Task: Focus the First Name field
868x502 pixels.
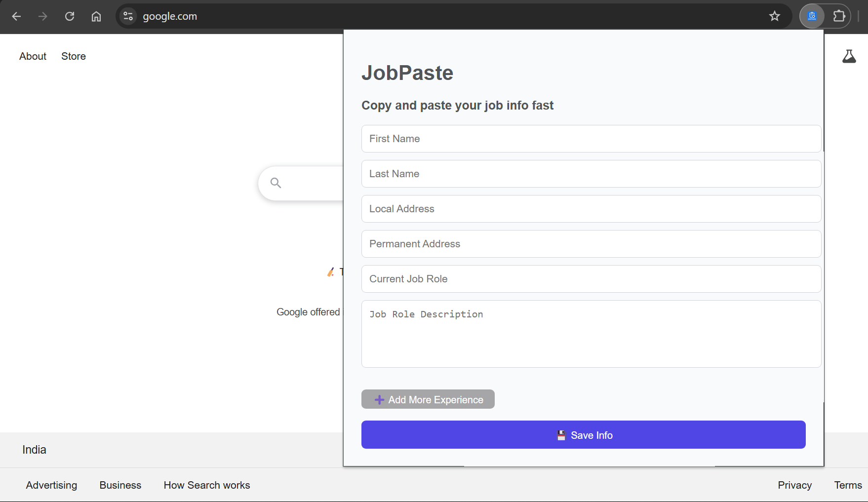Action: [x=591, y=139]
